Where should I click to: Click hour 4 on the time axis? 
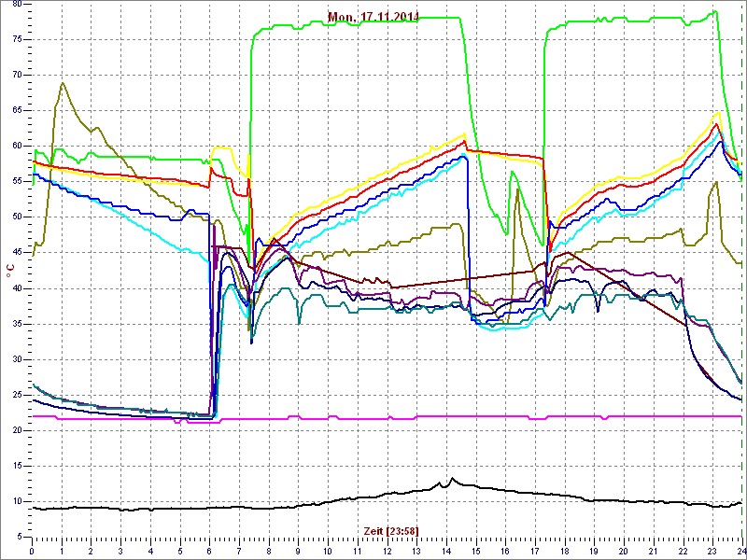[150, 551]
